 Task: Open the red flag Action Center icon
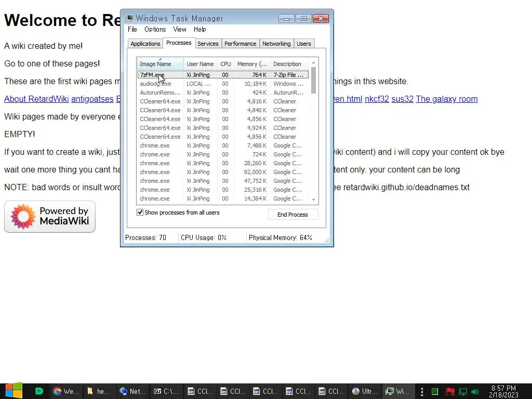(x=450, y=392)
